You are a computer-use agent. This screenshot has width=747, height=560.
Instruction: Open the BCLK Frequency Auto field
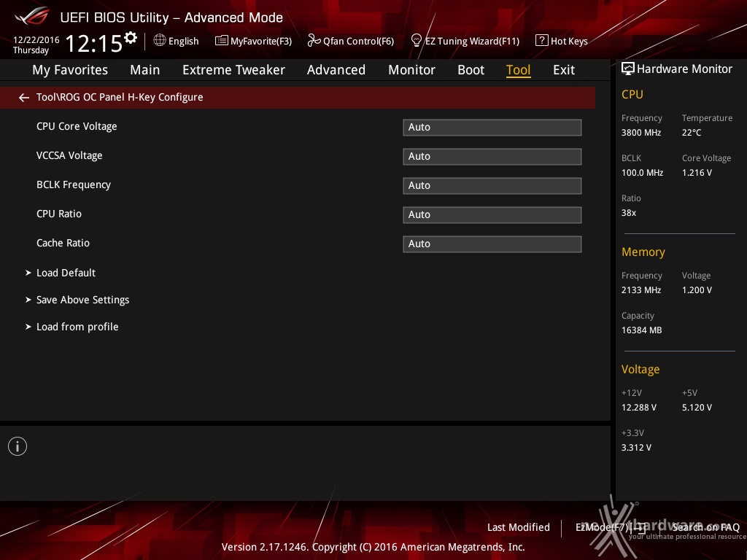(492, 186)
